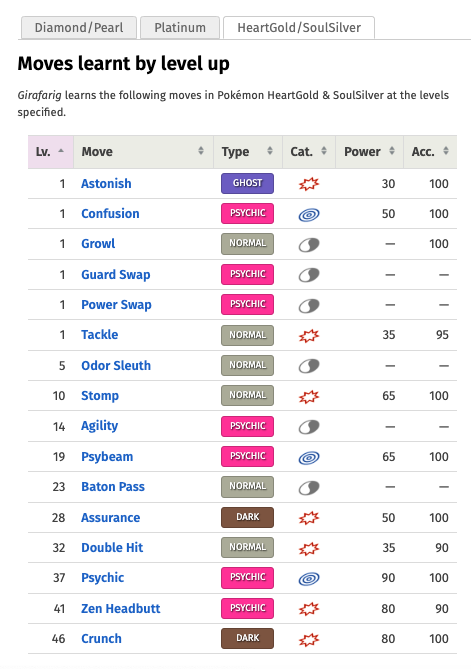Open the Baton Pass move link
The image size is (471, 669).
click(x=113, y=487)
